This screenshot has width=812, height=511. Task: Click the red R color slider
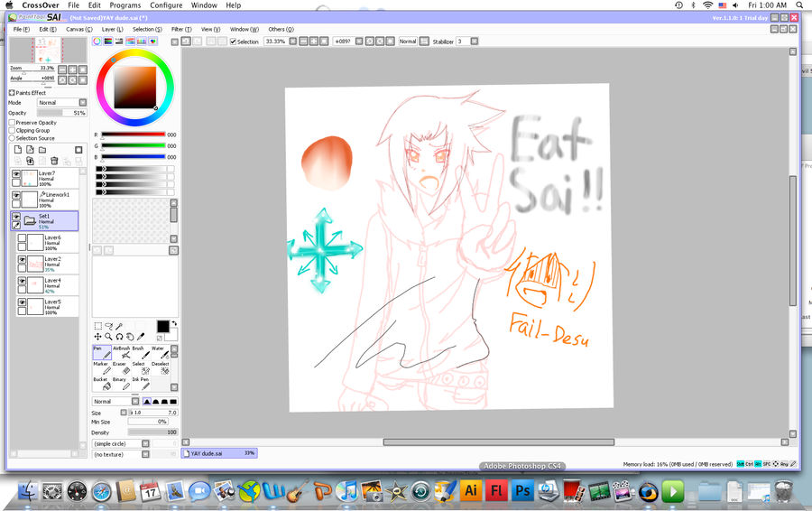[134, 135]
